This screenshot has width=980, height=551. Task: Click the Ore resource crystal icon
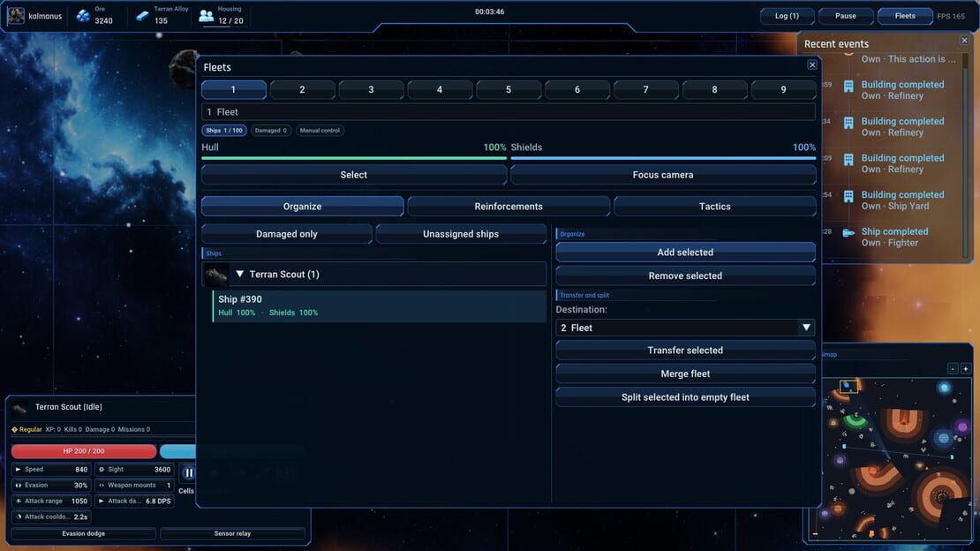[x=83, y=16]
